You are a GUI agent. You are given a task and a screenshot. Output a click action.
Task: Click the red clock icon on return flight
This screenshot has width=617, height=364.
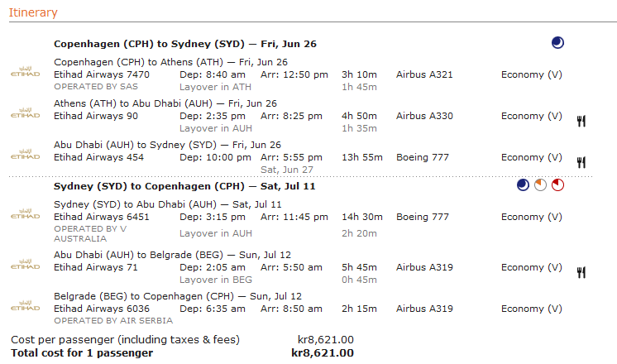tap(557, 184)
